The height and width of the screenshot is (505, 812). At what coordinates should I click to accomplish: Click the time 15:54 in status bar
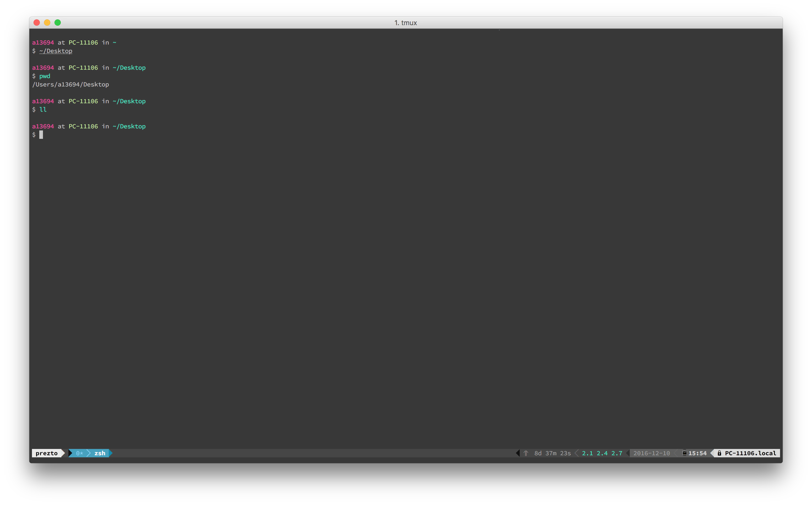pyautogui.click(x=698, y=453)
